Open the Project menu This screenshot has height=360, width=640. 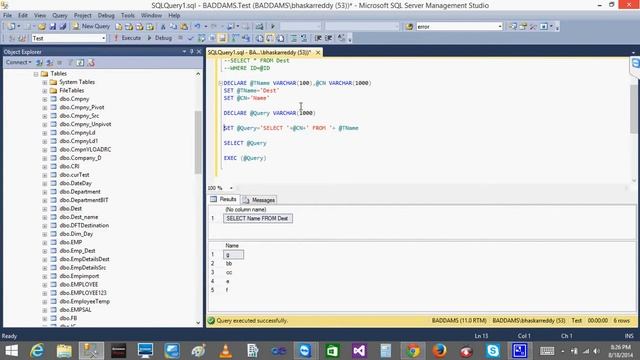click(82, 15)
